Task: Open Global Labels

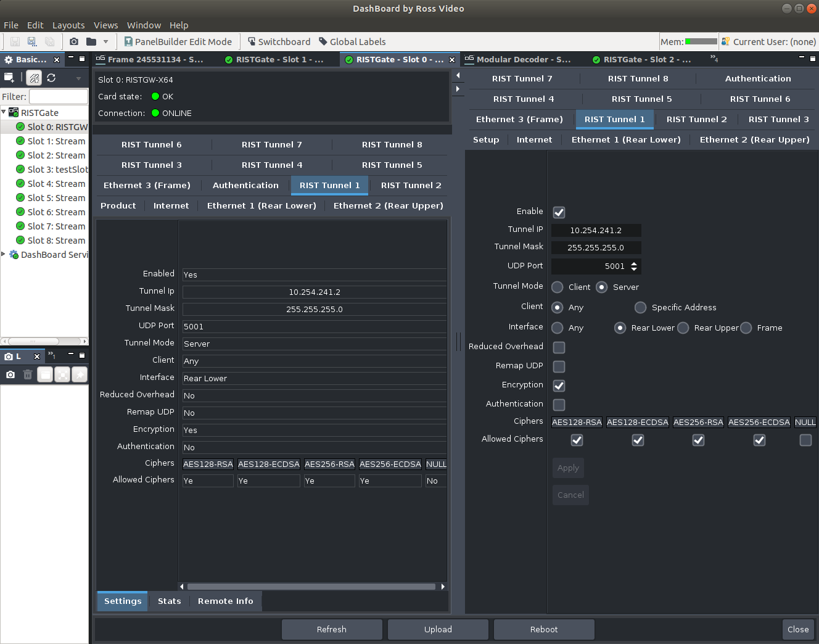Action: pyautogui.click(x=352, y=41)
